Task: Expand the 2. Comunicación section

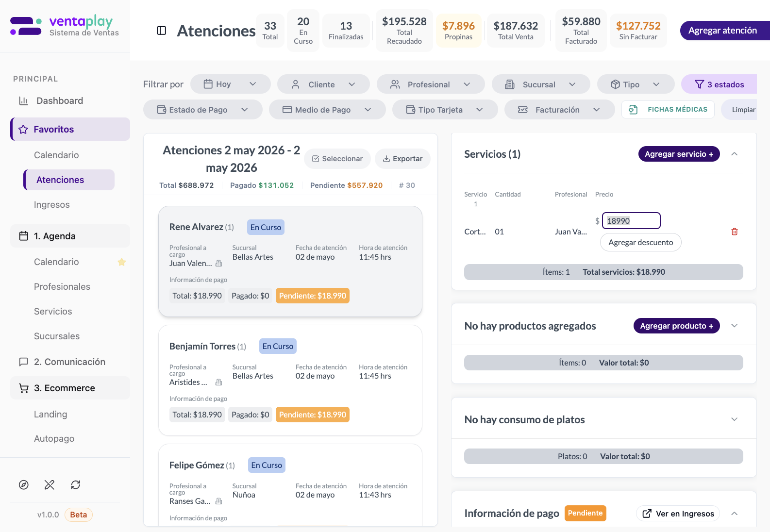Action: point(70,362)
